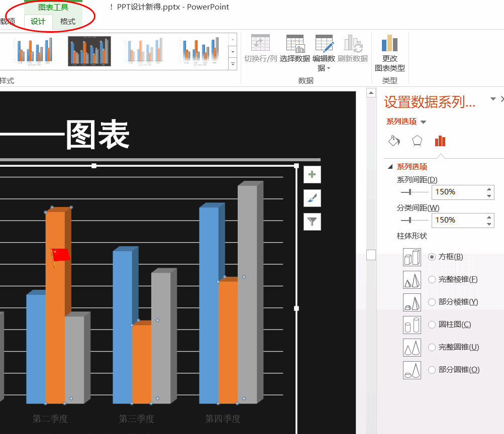The height and width of the screenshot is (434, 504).
Task: Switch to the 格式 ribbon tab
Action: tap(67, 22)
